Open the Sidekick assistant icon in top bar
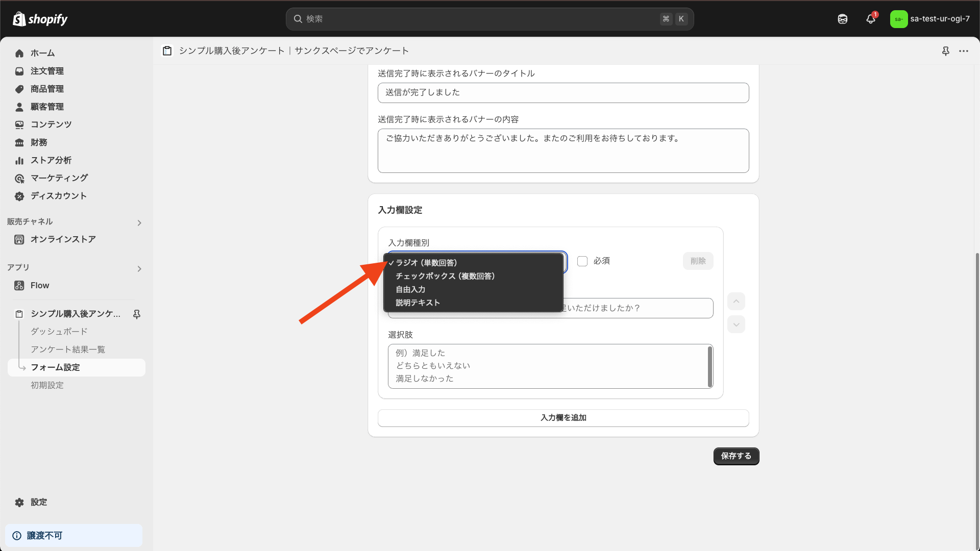Image resolution: width=980 pixels, height=551 pixels. [x=843, y=19]
